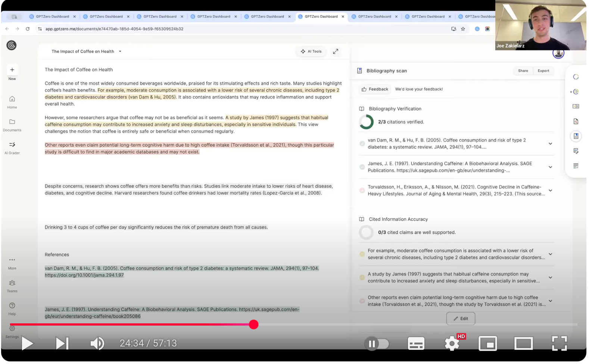This screenshot has width=589, height=364.
Task: Open AI Tools button
Action: point(311,51)
